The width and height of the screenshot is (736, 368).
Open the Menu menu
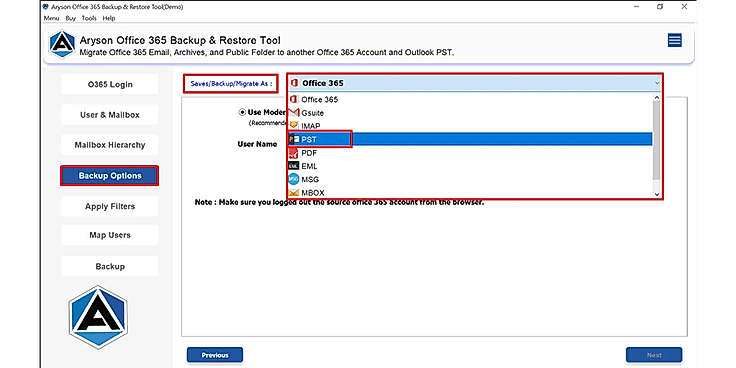(51, 18)
